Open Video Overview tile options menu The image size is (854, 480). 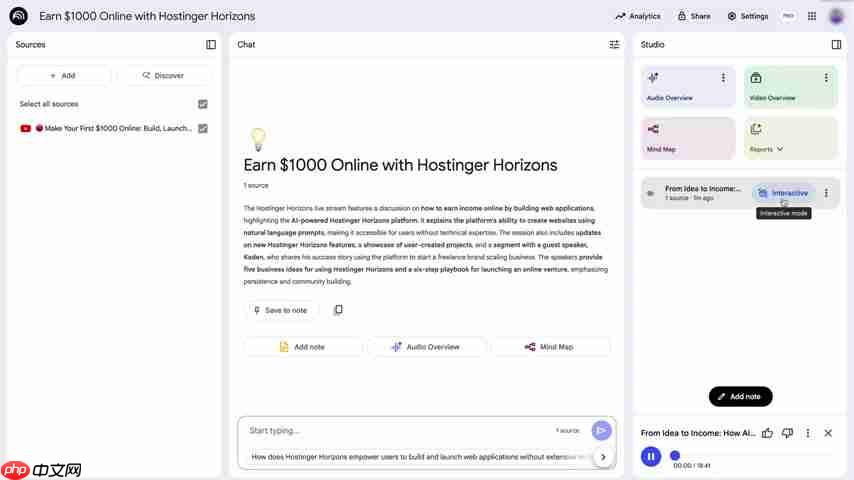click(x=826, y=78)
